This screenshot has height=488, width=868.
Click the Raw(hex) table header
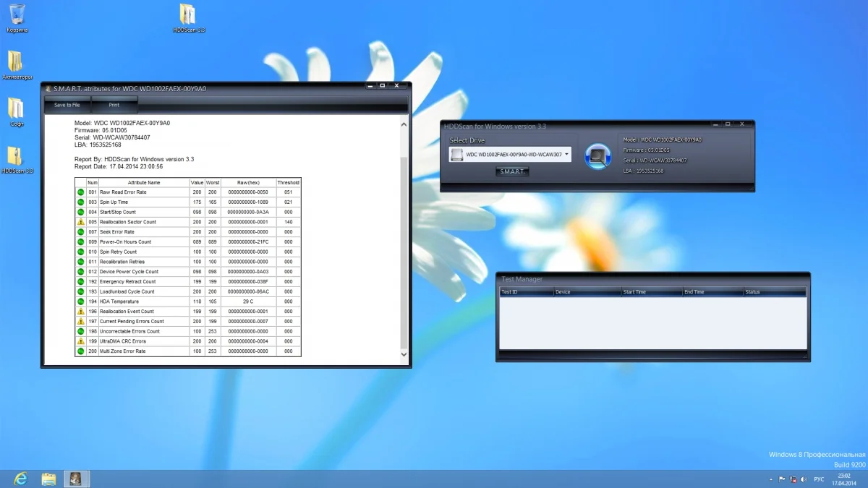click(x=248, y=183)
